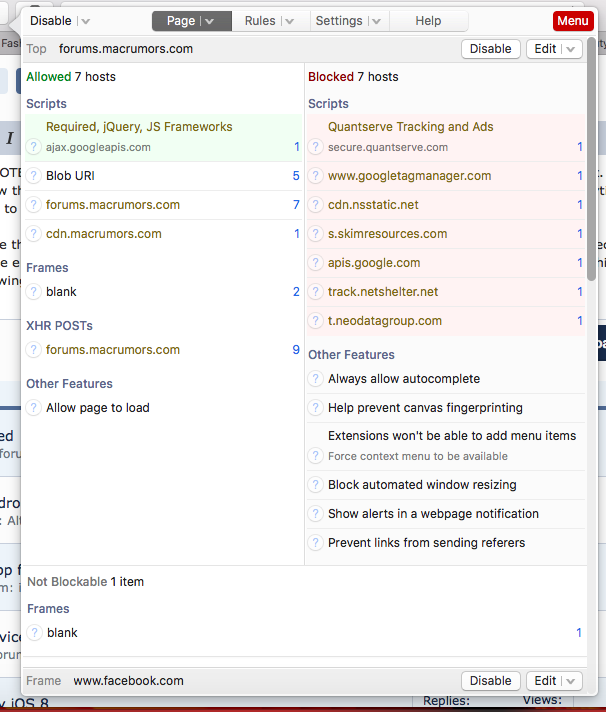Click help icon for Force context menu

tap(315, 456)
